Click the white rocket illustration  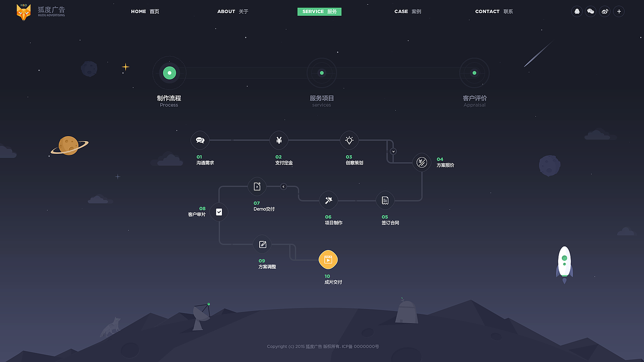tap(565, 264)
